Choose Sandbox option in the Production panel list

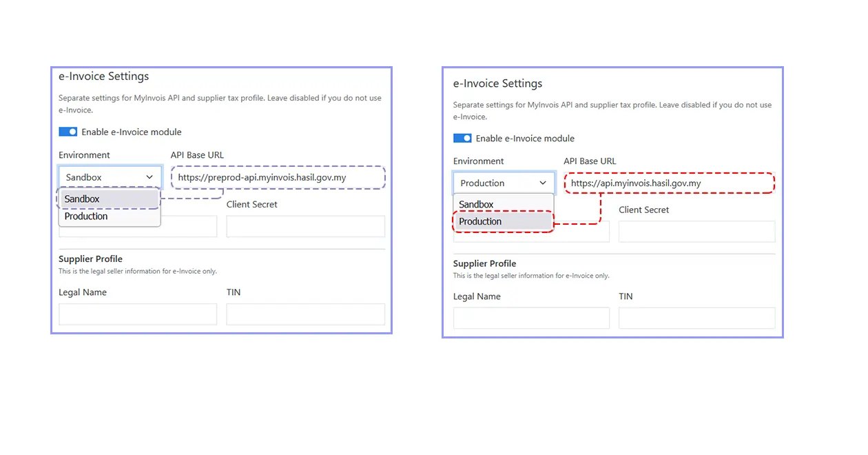pos(503,204)
